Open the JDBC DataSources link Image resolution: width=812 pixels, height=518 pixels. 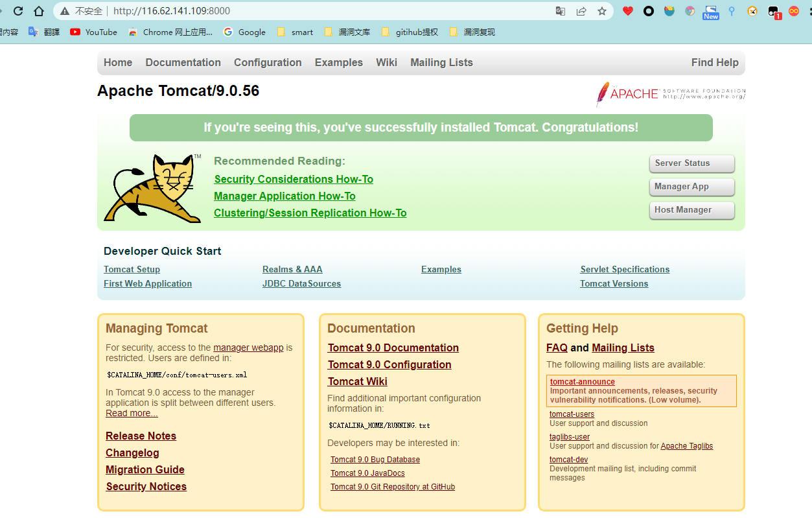tap(301, 283)
